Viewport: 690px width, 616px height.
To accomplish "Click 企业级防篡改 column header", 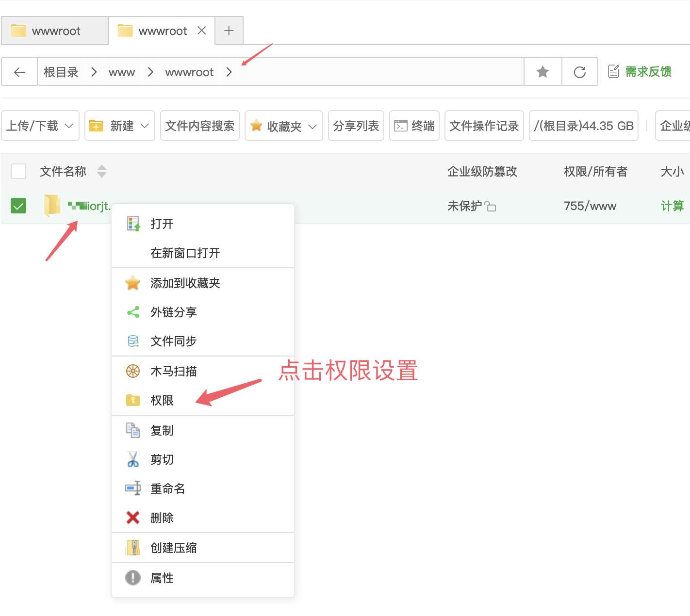I will click(x=482, y=171).
